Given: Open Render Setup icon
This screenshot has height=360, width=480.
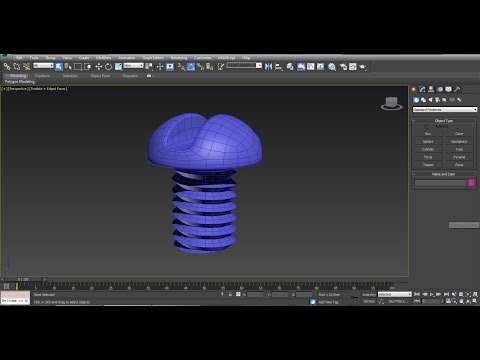Looking at the screenshot, I should tap(343, 67).
